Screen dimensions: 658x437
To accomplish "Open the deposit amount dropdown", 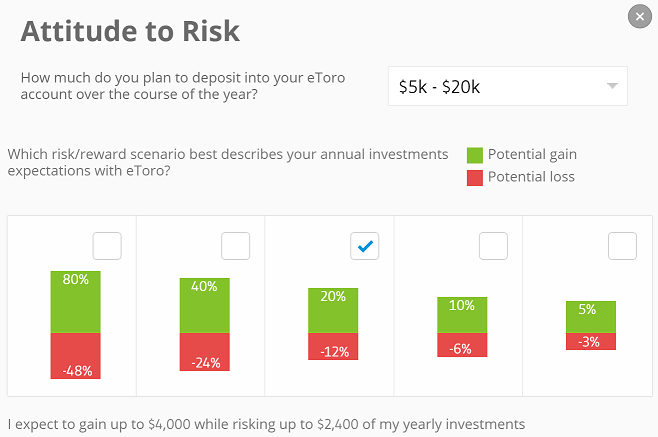I will 507,86.
